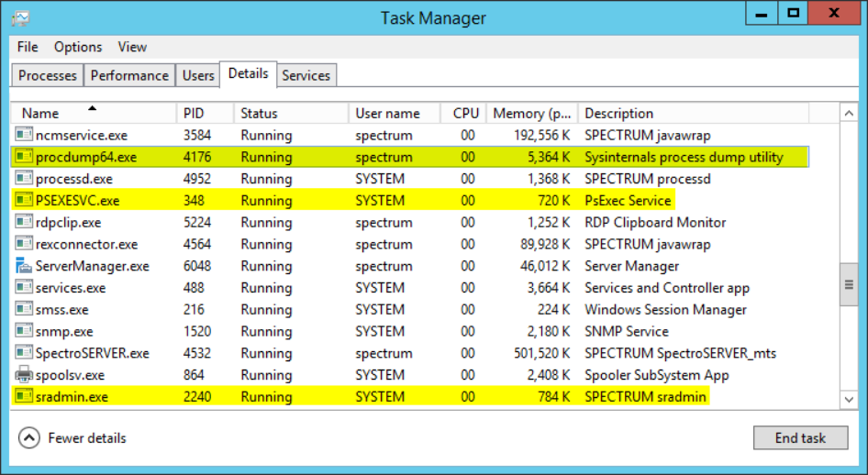This screenshot has width=868, height=475.
Task: Click the PSEXESVC.exe process icon
Action: (x=24, y=201)
